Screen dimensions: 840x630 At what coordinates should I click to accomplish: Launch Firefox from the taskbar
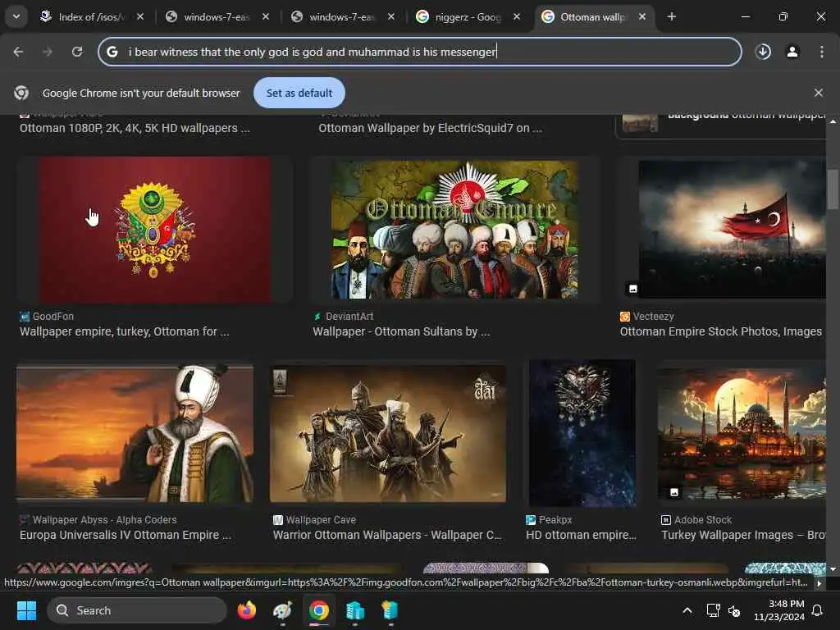click(246, 610)
